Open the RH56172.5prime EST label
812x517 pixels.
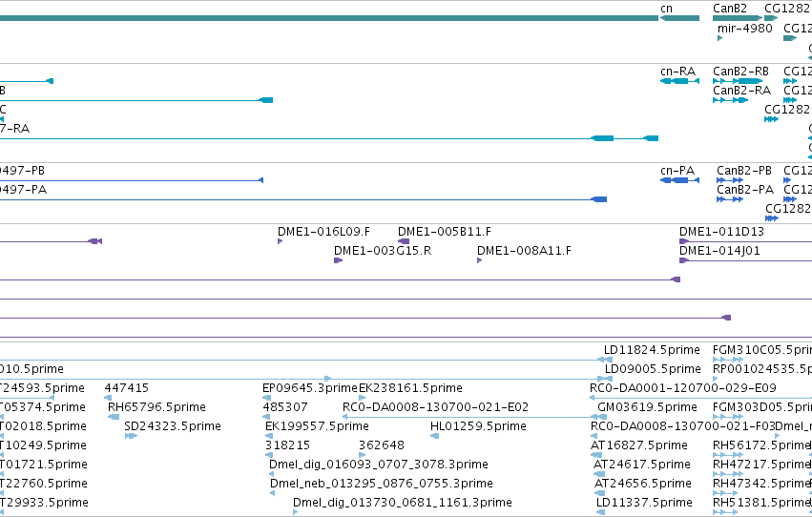tap(761, 445)
